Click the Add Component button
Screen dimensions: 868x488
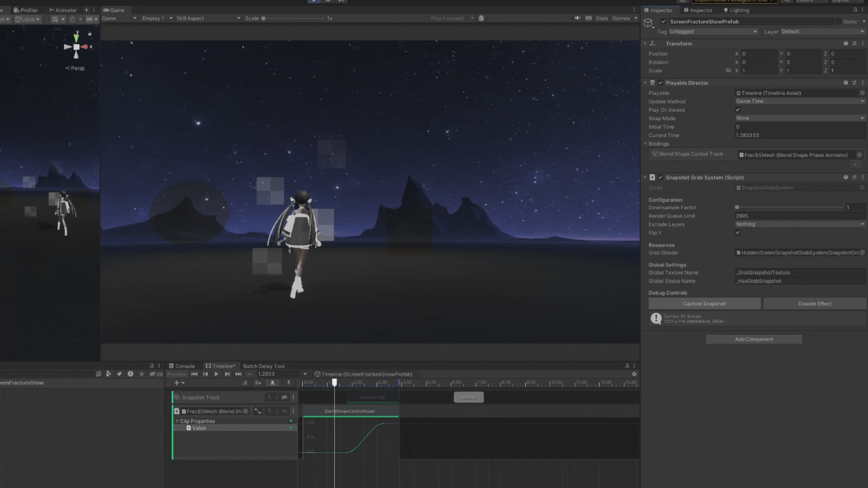point(754,339)
